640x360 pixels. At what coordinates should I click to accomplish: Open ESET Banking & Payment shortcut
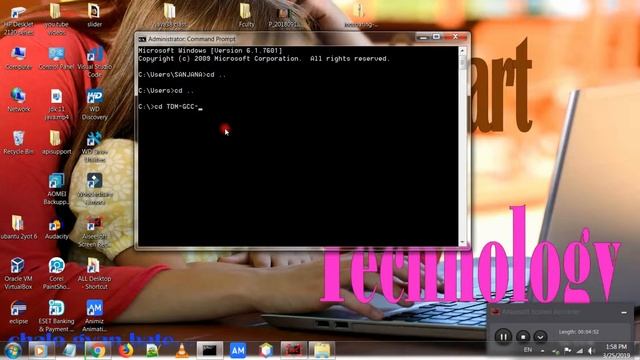tap(56, 316)
